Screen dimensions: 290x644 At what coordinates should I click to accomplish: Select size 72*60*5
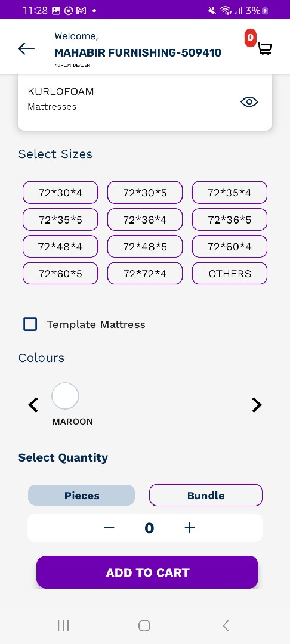pyautogui.click(x=60, y=274)
